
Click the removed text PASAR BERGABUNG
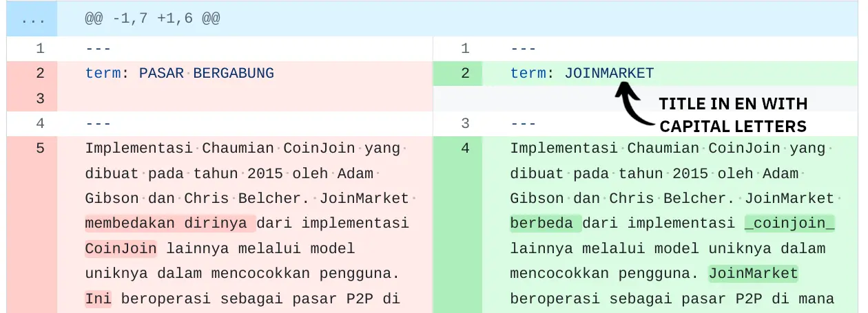click(x=206, y=74)
